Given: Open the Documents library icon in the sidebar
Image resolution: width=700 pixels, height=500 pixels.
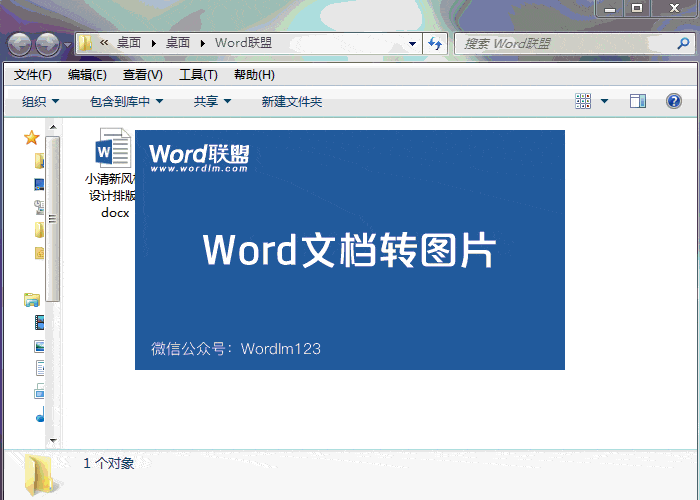Looking at the screenshot, I should tap(40, 368).
